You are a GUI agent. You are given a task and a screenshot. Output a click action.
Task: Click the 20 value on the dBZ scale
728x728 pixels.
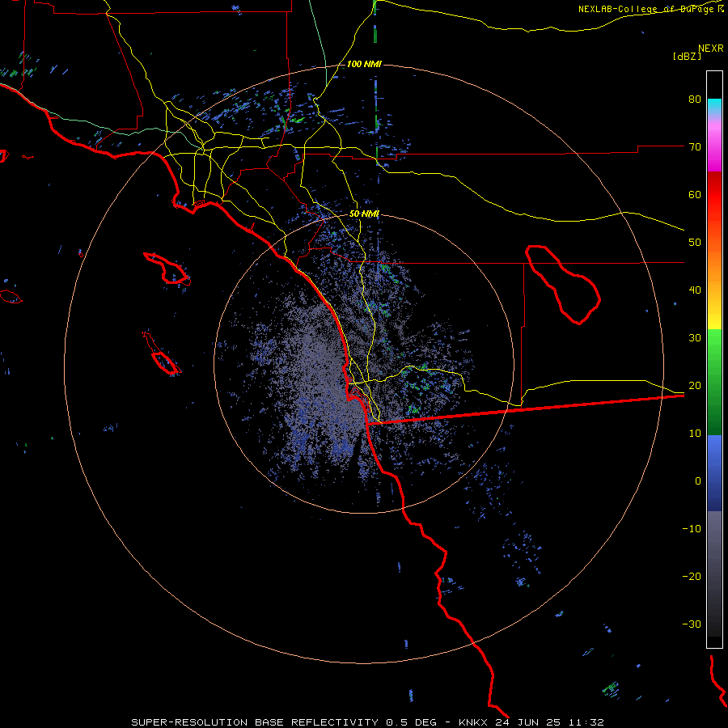pos(695,385)
